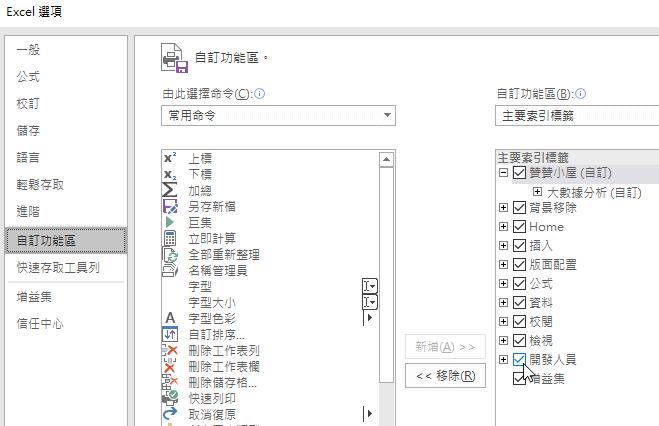The height and width of the screenshot is (426, 659).
Task: Click the subscript (下標) icon
Action: pos(170,174)
